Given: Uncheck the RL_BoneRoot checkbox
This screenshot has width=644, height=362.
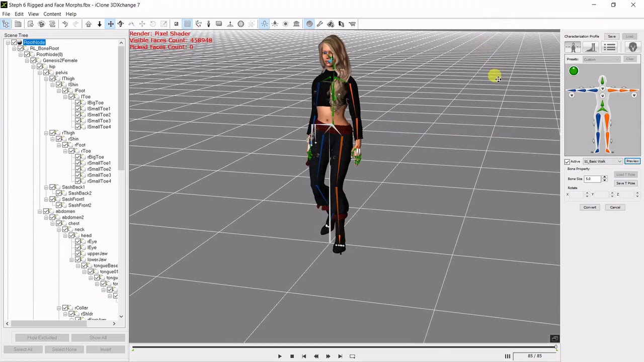Looking at the screenshot, I should [x=21, y=48].
